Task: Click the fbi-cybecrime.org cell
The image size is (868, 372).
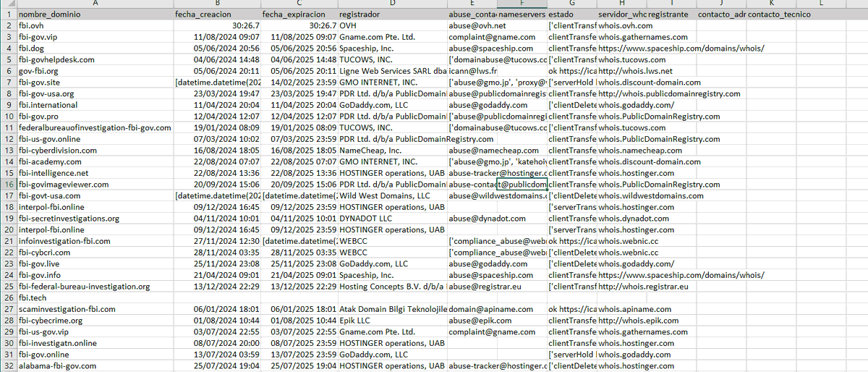Action: [x=95, y=321]
